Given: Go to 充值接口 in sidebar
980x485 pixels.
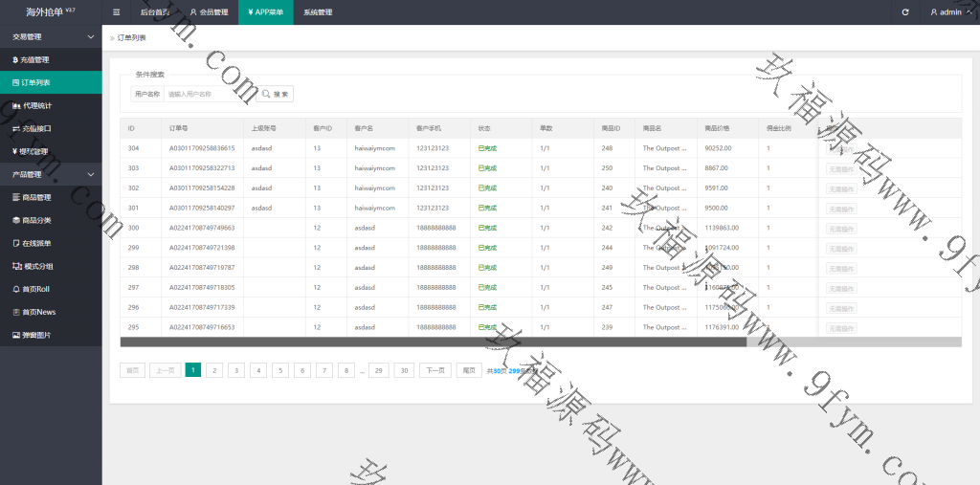Looking at the screenshot, I should point(37,128).
